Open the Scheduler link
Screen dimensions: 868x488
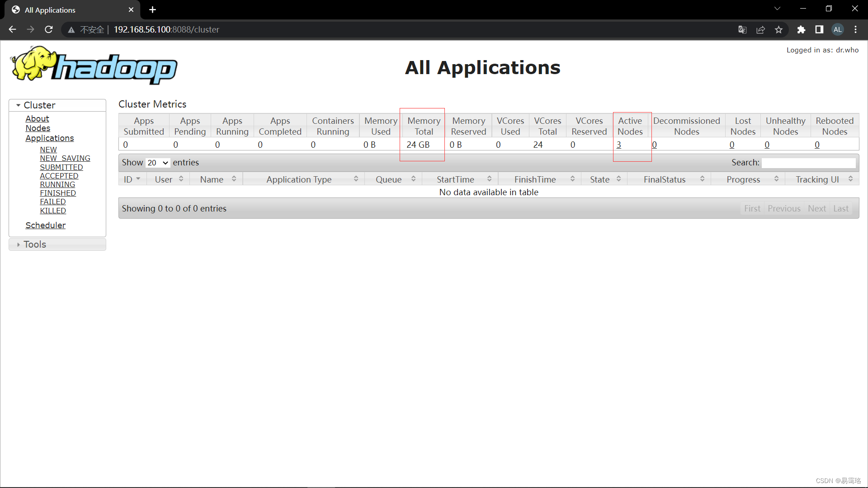tap(45, 225)
